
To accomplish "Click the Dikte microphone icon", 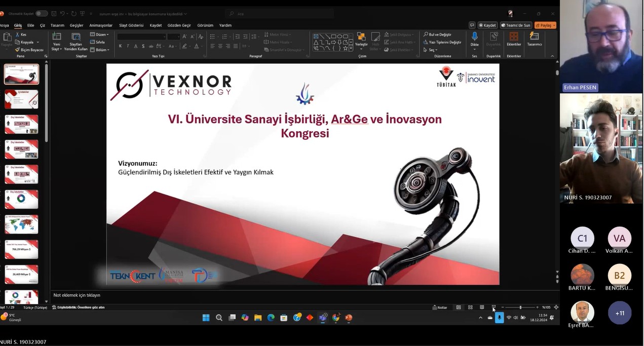I will 474,36.
